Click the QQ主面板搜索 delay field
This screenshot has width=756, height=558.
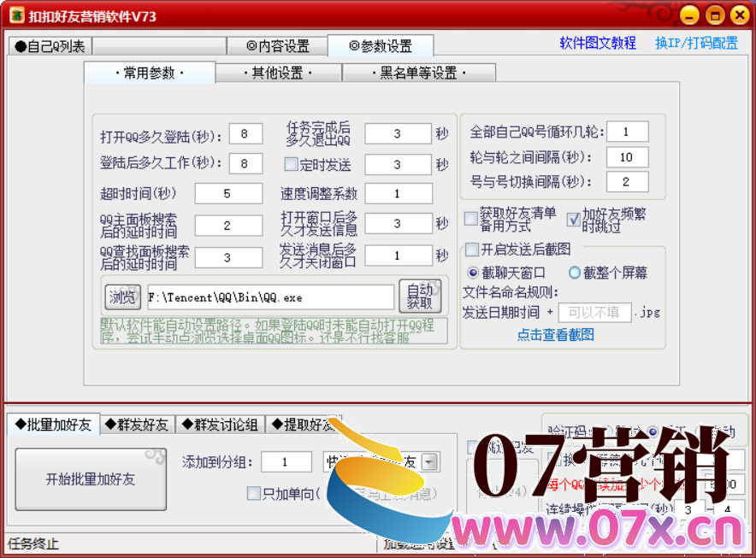pyautogui.click(x=228, y=226)
